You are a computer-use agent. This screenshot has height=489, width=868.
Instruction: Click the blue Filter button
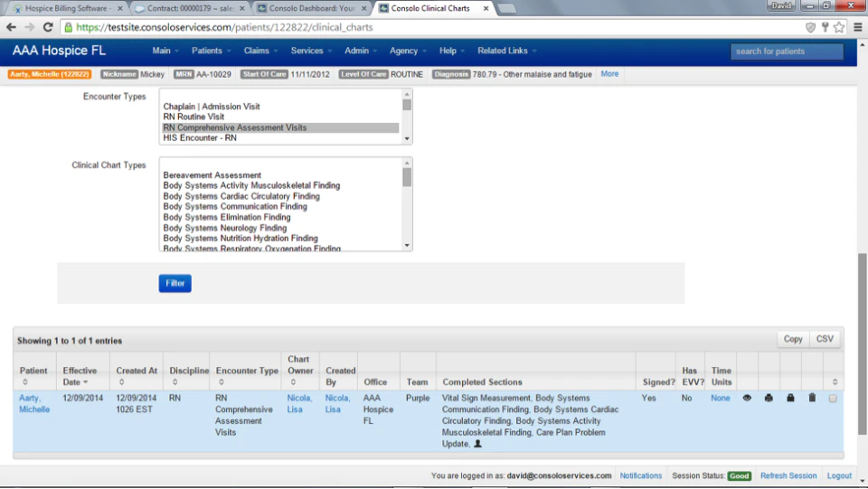(175, 283)
